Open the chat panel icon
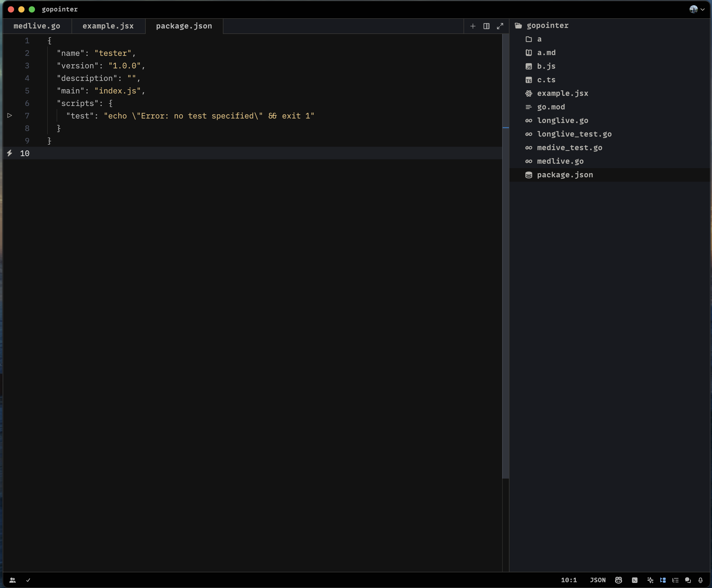This screenshot has height=588, width=712. [688, 580]
